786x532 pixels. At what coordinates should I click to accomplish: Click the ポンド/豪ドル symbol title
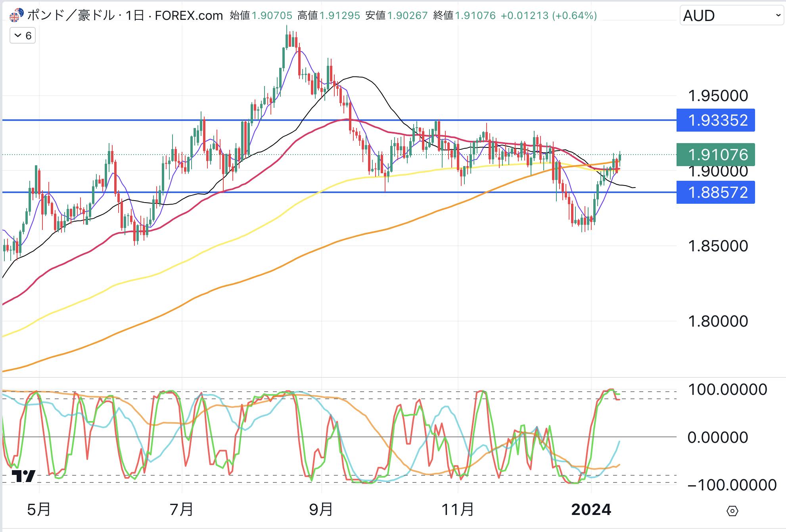click(x=71, y=15)
